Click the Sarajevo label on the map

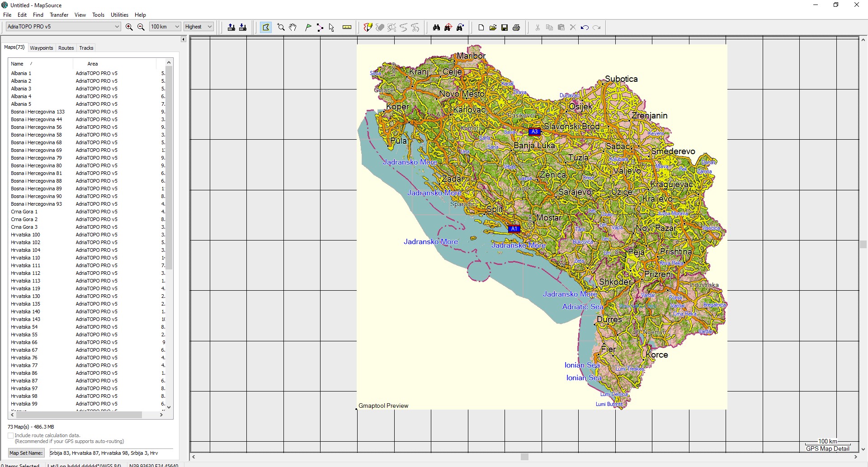click(x=575, y=192)
